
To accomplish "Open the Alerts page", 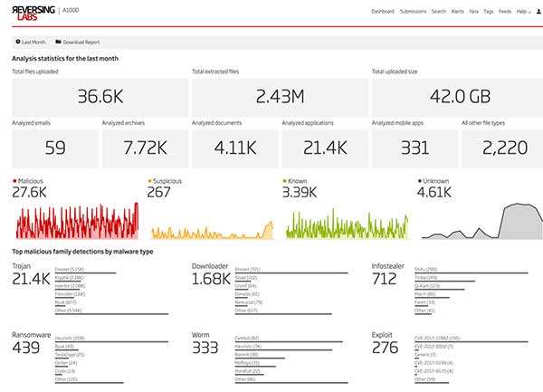I will click(459, 12).
